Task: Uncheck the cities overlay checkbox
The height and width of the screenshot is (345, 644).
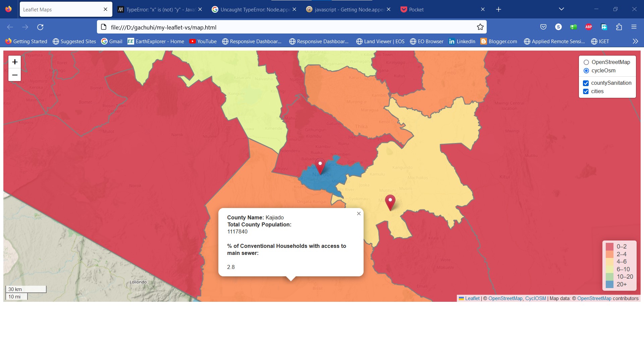Action: click(586, 91)
